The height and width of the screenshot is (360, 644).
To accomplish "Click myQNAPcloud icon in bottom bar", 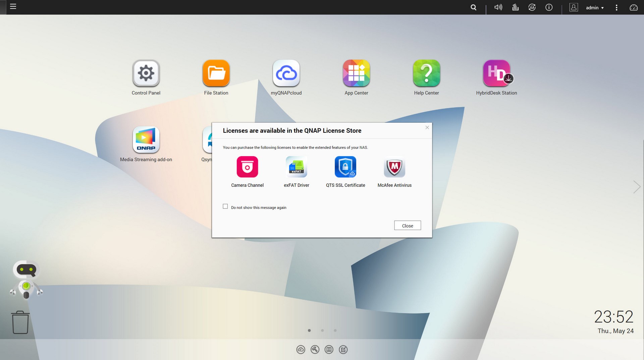I will [x=301, y=350].
